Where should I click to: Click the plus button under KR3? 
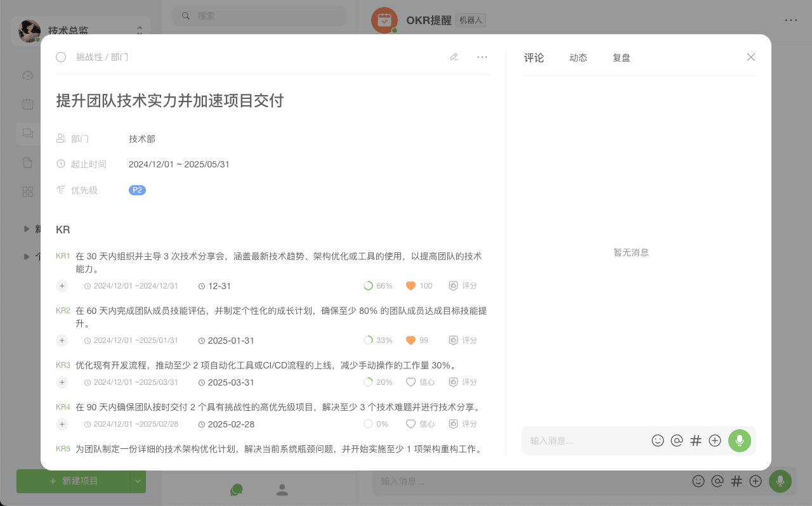pyautogui.click(x=62, y=382)
